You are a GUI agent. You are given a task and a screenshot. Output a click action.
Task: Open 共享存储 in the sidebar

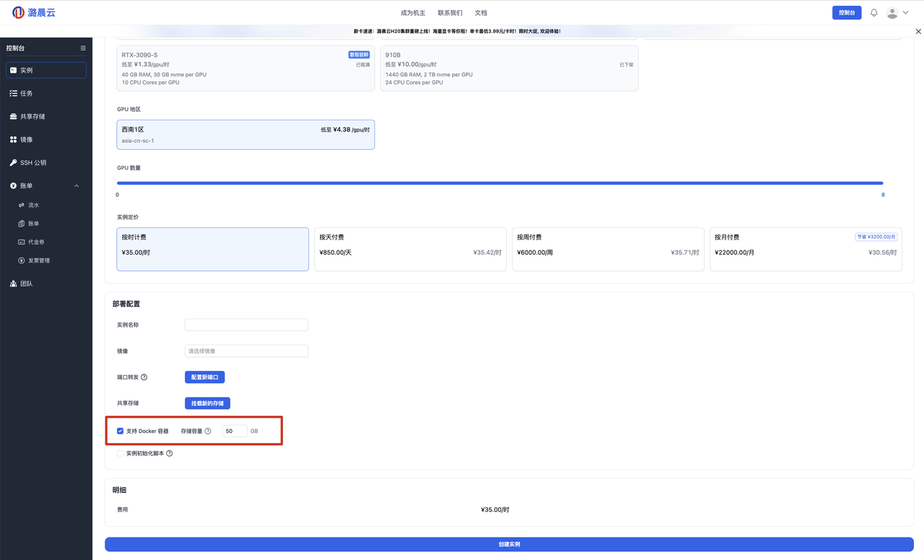tap(46, 116)
